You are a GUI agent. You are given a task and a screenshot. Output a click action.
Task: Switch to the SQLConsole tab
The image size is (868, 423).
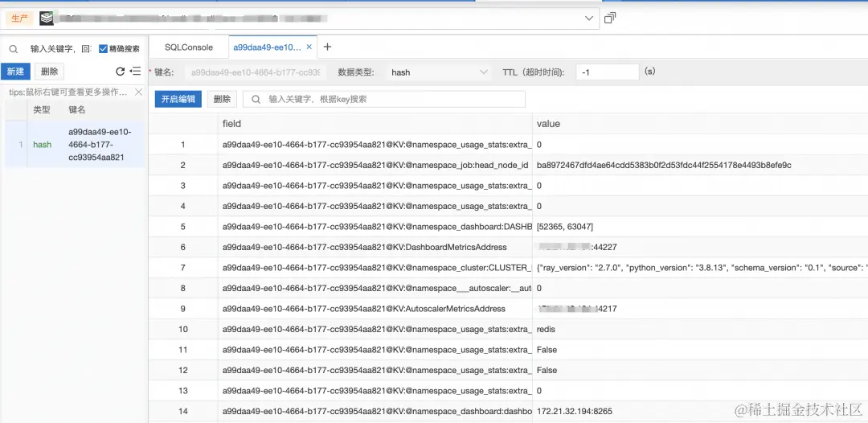pyautogui.click(x=189, y=47)
